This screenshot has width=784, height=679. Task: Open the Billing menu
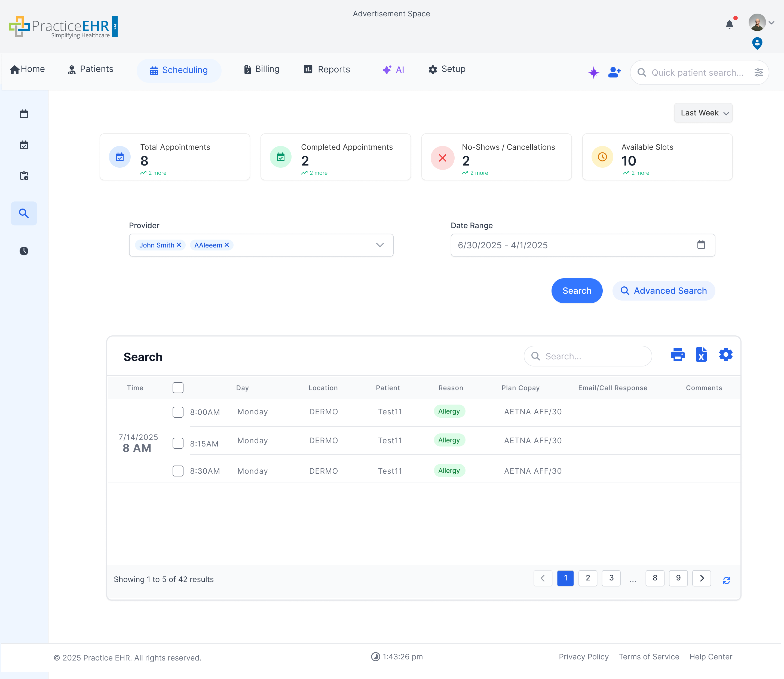262,69
